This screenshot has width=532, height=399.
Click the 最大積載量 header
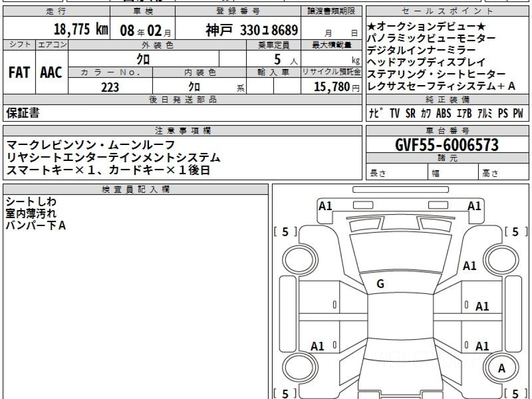(331, 45)
